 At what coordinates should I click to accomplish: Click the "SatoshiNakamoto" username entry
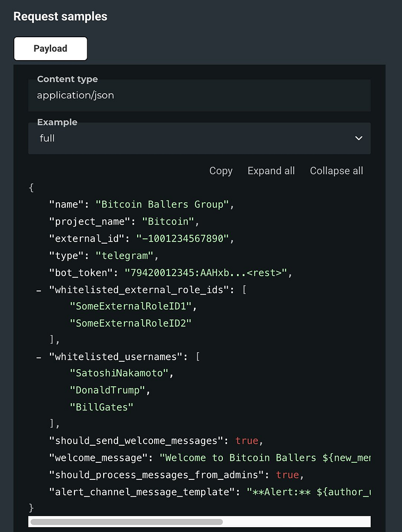click(120, 373)
